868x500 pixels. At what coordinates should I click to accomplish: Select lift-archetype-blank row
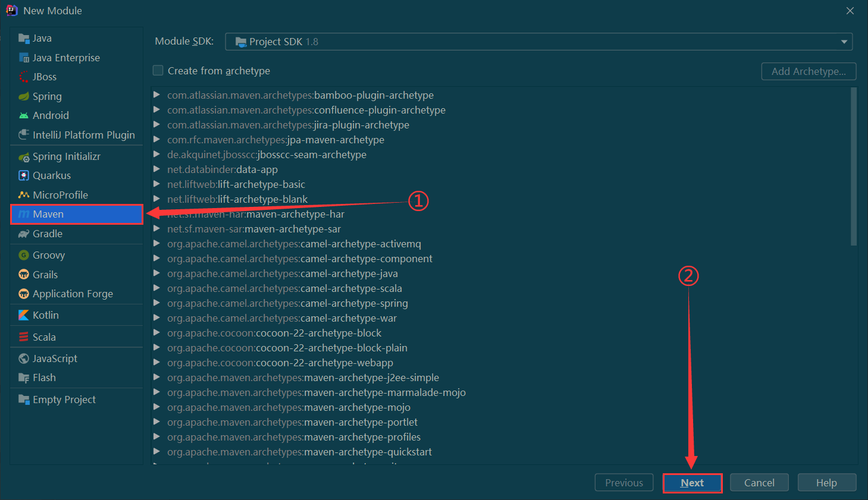click(x=501, y=199)
